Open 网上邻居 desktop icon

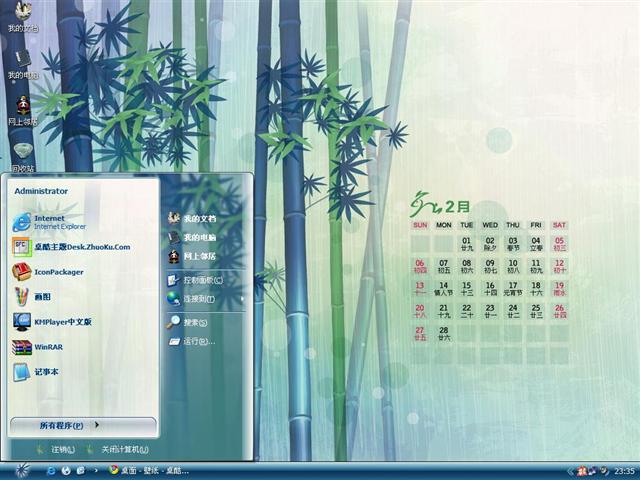tap(23, 110)
